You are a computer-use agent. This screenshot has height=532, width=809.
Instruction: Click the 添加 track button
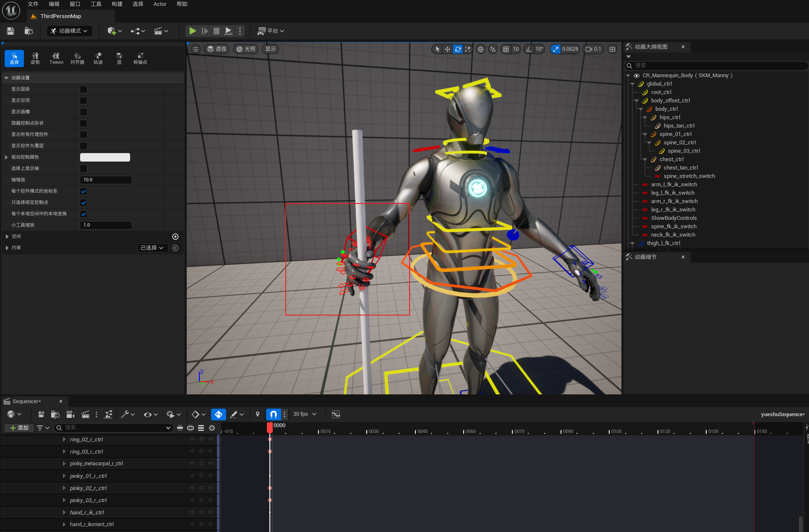point(19,428)
